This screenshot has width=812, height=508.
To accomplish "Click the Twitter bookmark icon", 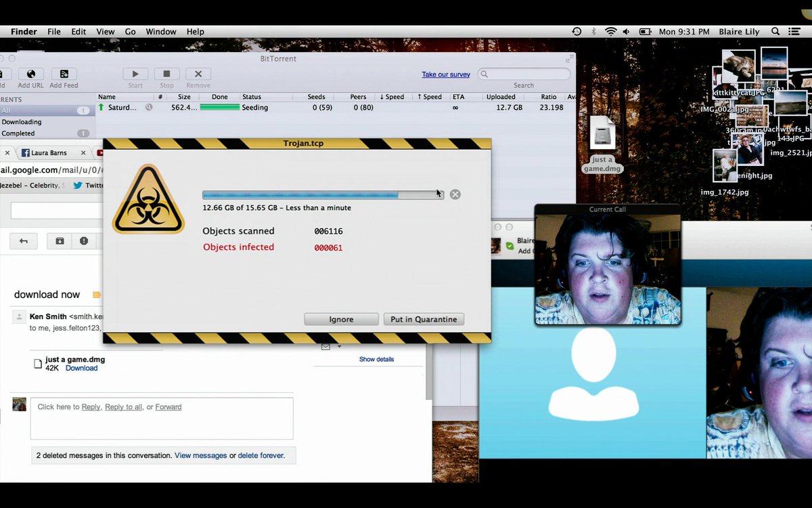I will [78, 185].
